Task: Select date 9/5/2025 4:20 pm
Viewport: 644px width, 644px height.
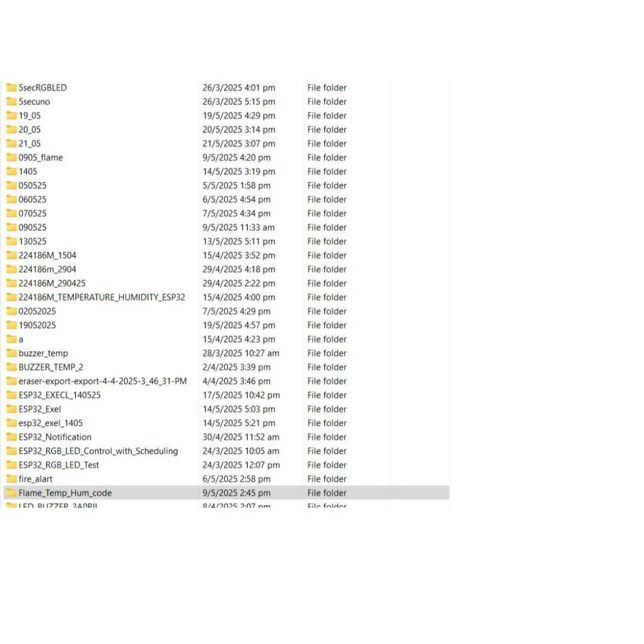Action: pyautogui.click(x=237, y=157)
